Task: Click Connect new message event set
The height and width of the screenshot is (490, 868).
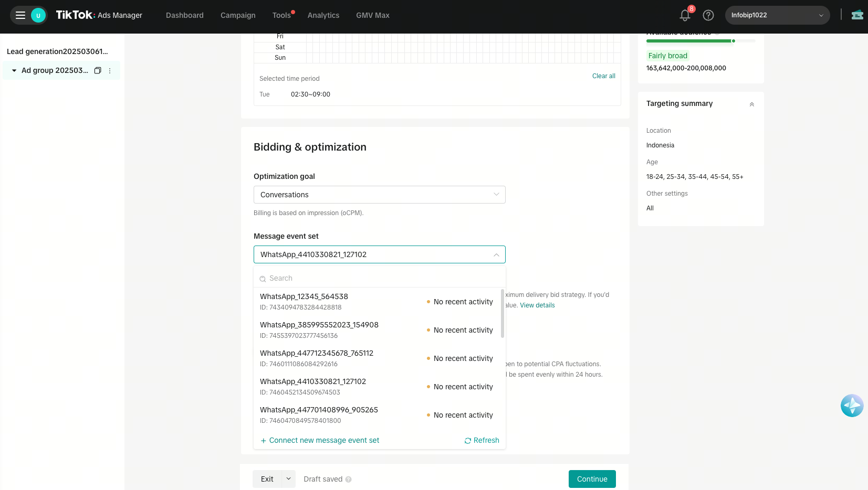Action: (x=320, y=440)
